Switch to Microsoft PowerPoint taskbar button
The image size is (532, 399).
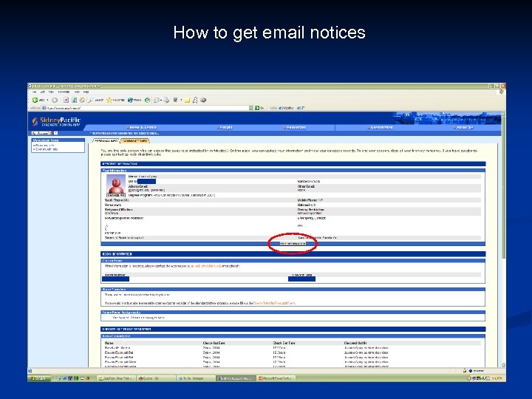tap(276, 378)
